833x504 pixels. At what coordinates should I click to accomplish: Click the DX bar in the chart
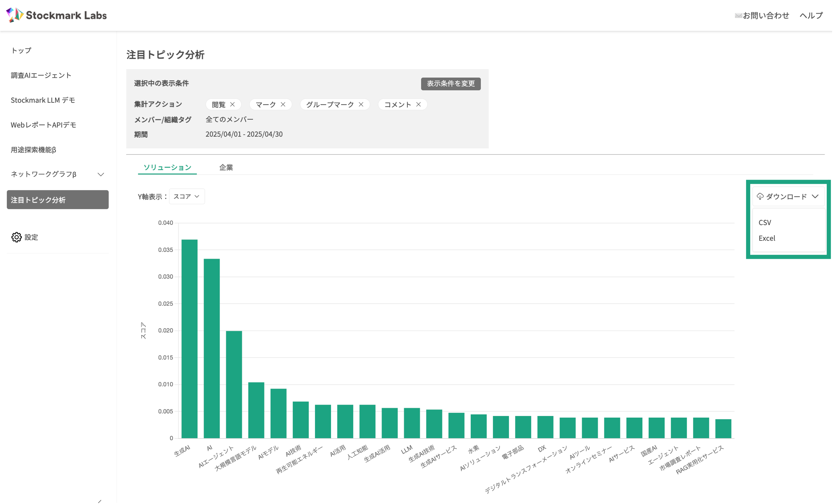(546, 428)
